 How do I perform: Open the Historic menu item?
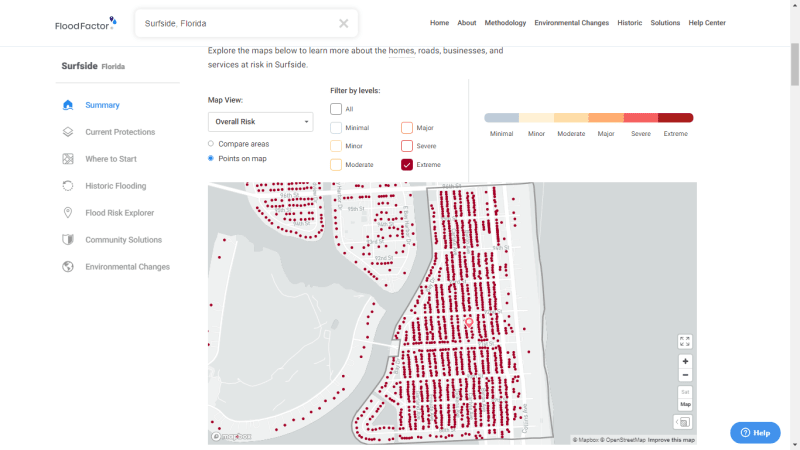tap(630, 23)
